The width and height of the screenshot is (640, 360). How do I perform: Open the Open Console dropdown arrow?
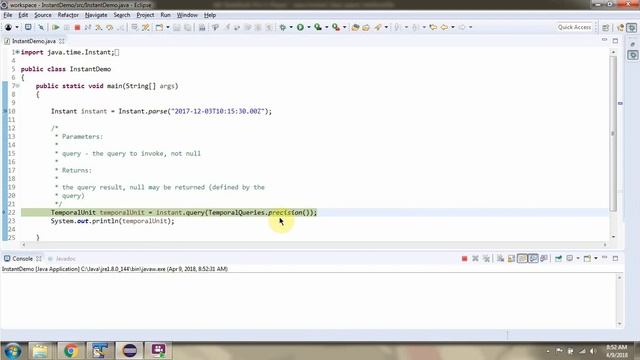click(596, 258)
